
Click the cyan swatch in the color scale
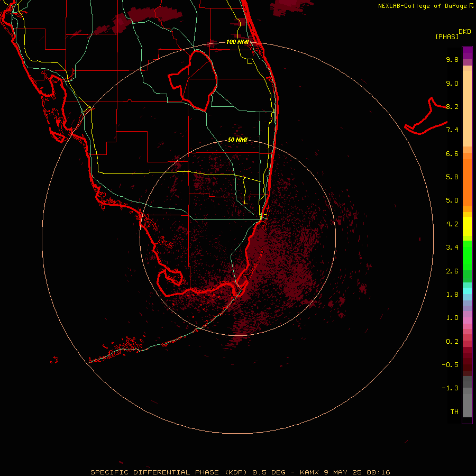(x=467, y=290)
